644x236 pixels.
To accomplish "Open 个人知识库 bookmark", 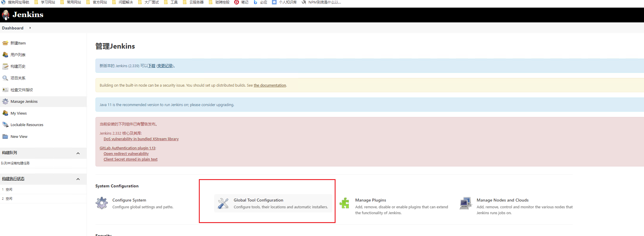I will tap(284, 2).
